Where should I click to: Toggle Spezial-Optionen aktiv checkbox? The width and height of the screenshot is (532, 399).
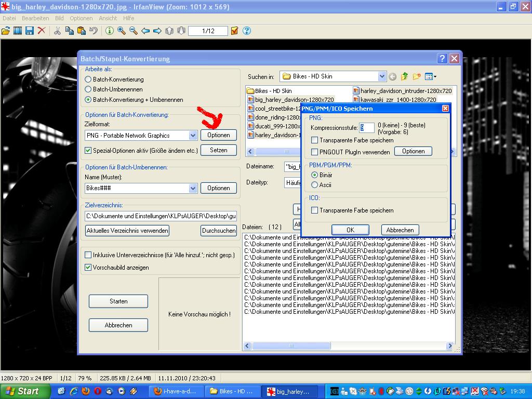tap(88, 150)
